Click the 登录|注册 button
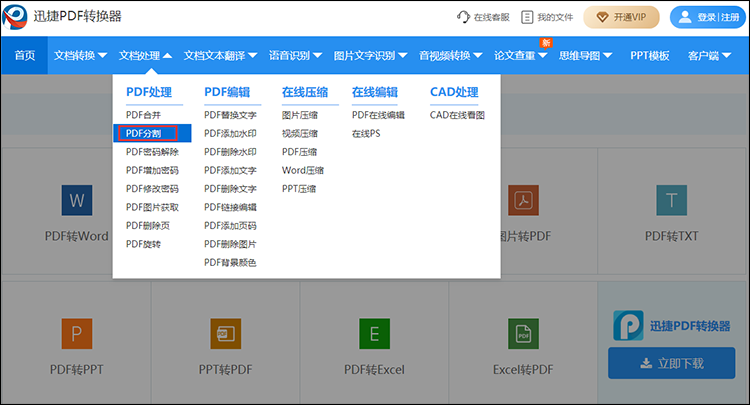The height and width of the screenshot is (405, 750). pyautogui.click(x=708, y=17)
